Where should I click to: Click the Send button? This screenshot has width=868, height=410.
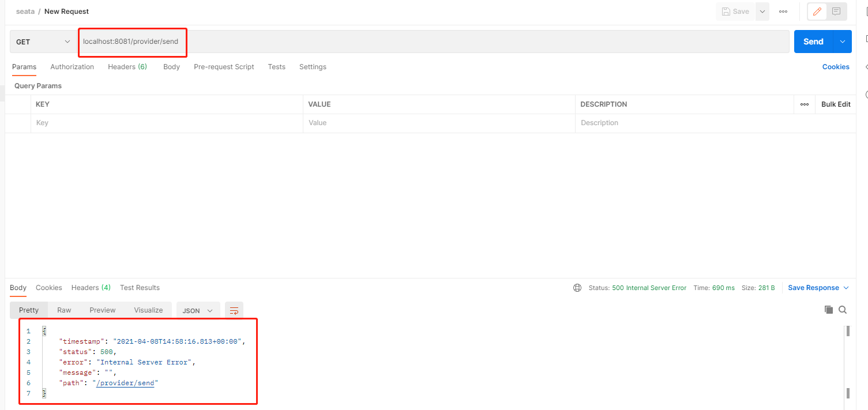[x=813, y=42]
